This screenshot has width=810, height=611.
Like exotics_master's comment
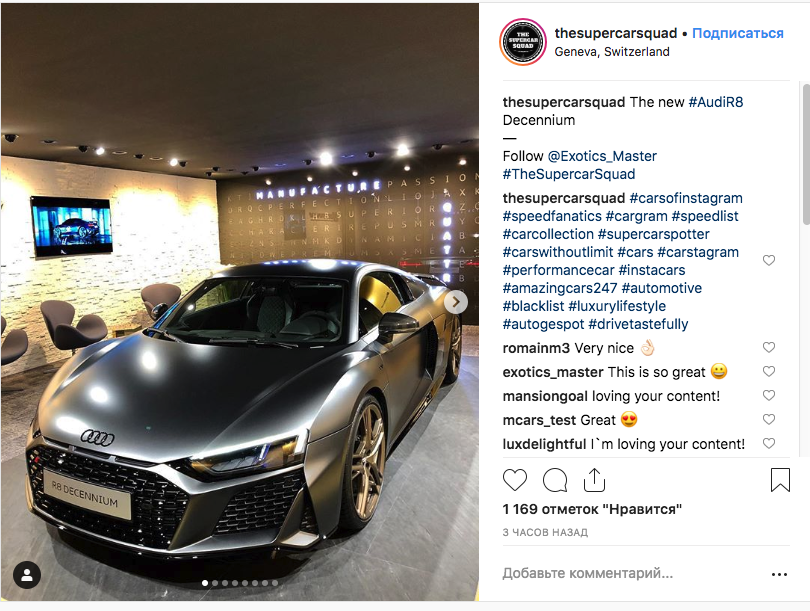pyautogui.click(x=769, y=371)
